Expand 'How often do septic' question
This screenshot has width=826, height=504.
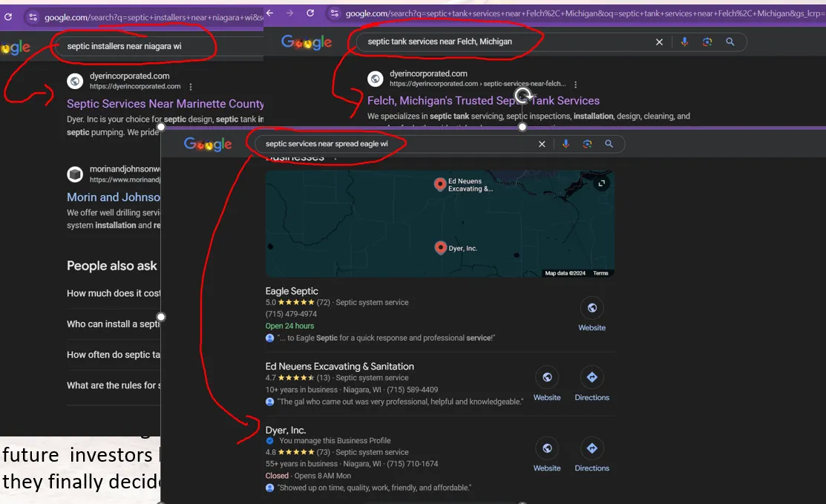coord(114,354)
